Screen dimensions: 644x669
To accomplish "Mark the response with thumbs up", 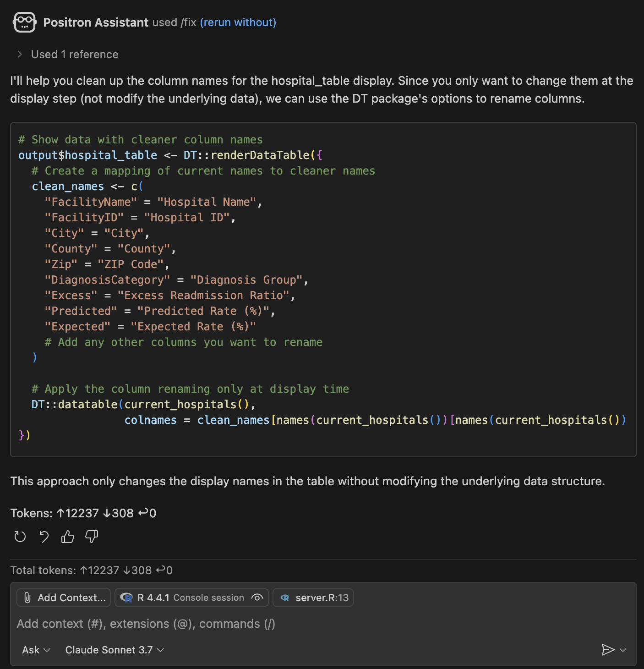I will coord(68,537).
